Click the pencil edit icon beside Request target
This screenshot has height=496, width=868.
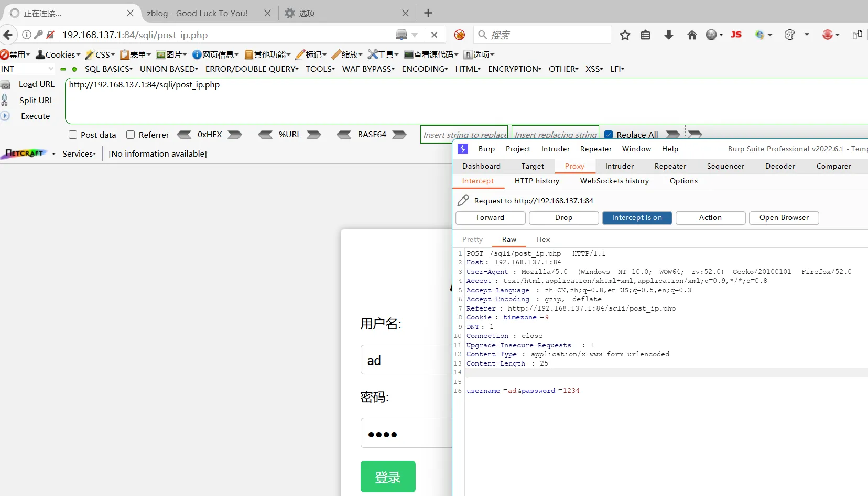[463, 201]
